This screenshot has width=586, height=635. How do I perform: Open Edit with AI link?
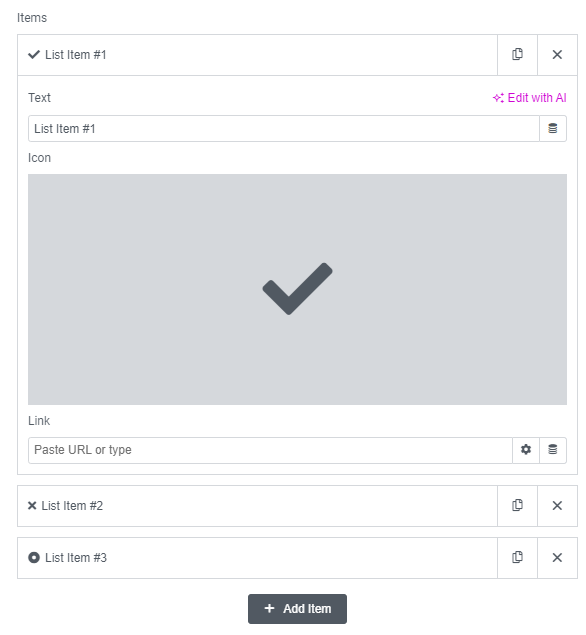click(529, 98)
